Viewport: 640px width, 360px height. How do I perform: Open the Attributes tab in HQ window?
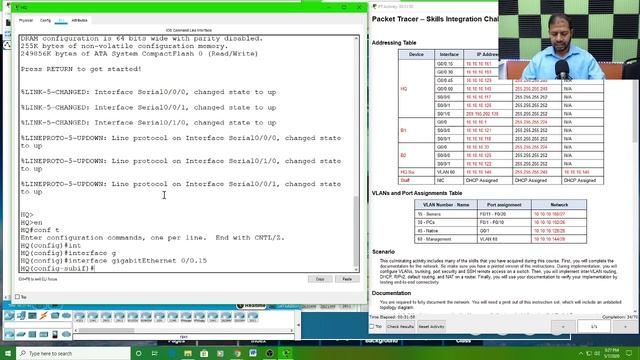tap(80, 20)
